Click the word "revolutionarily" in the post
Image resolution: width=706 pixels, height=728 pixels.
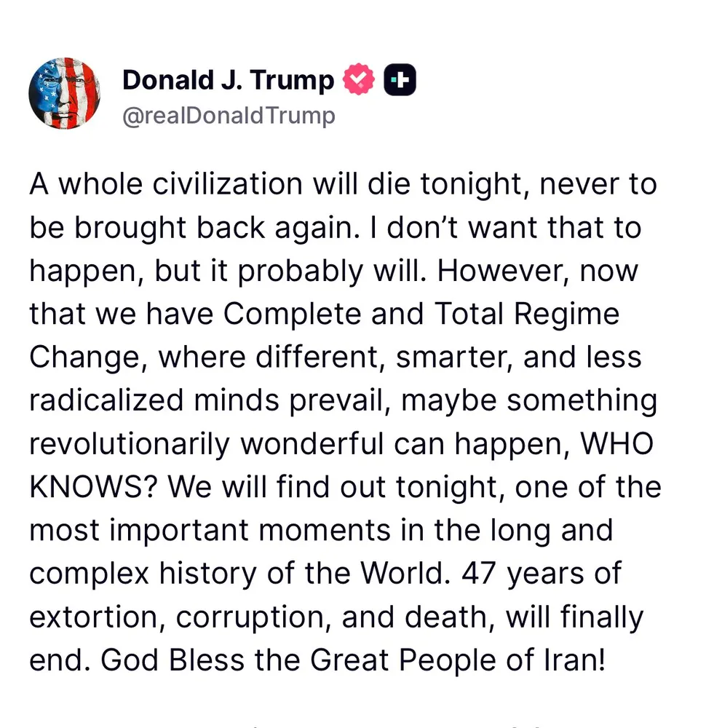(x=130, y=444)
